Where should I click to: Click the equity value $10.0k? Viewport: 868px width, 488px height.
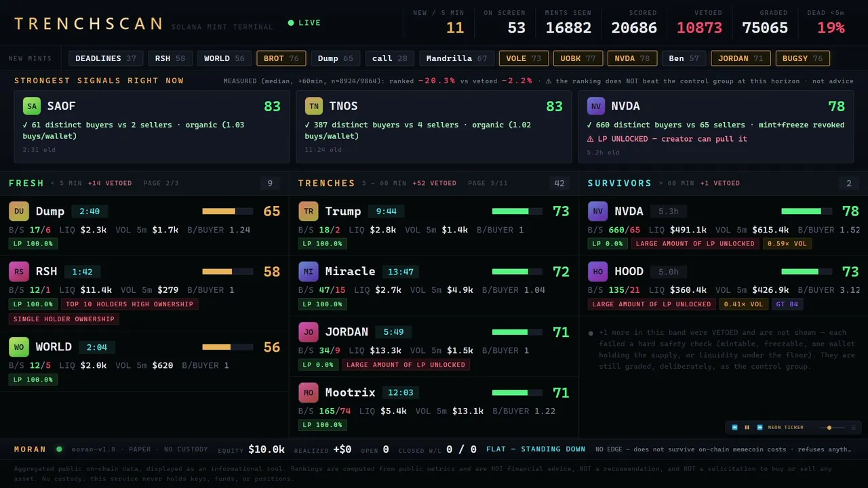(267, 449)
